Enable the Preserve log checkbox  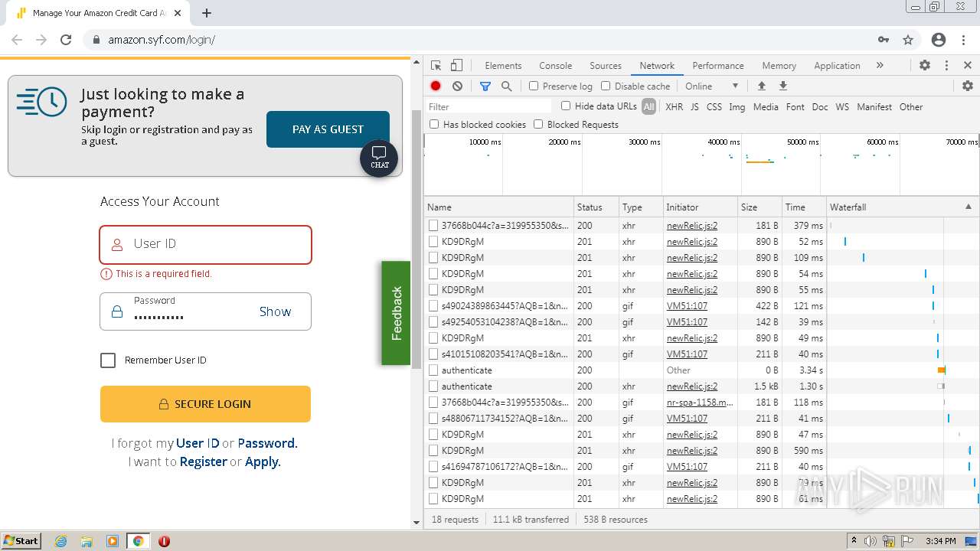534,86
